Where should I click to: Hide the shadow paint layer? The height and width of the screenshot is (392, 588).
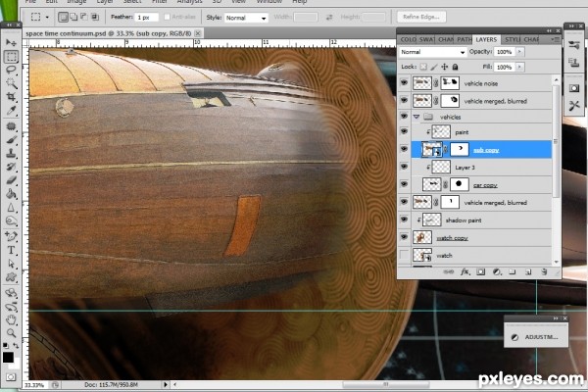point(404,220)
